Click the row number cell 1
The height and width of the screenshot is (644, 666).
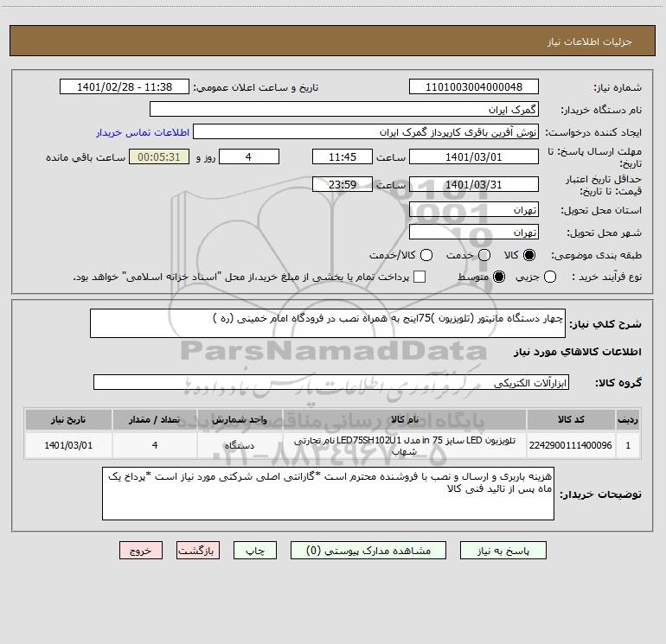coord(628,445)
